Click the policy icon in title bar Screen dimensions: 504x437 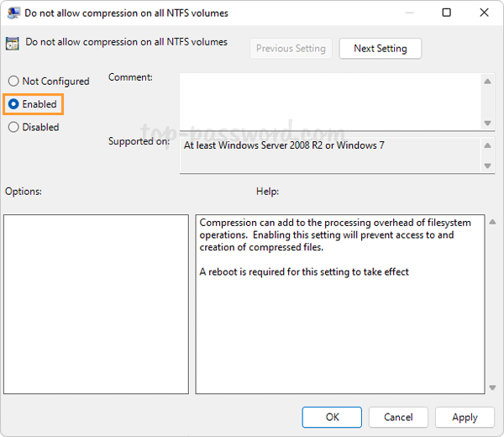click(x=12, y=13)
